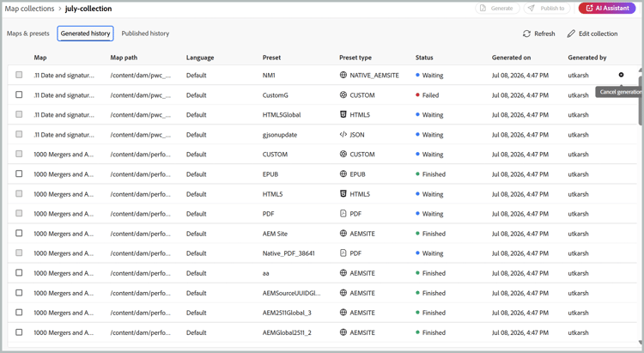644x353 pixels.
Task: Click the vertical scrollbar thumb
Action: click(x=641, y=100)
